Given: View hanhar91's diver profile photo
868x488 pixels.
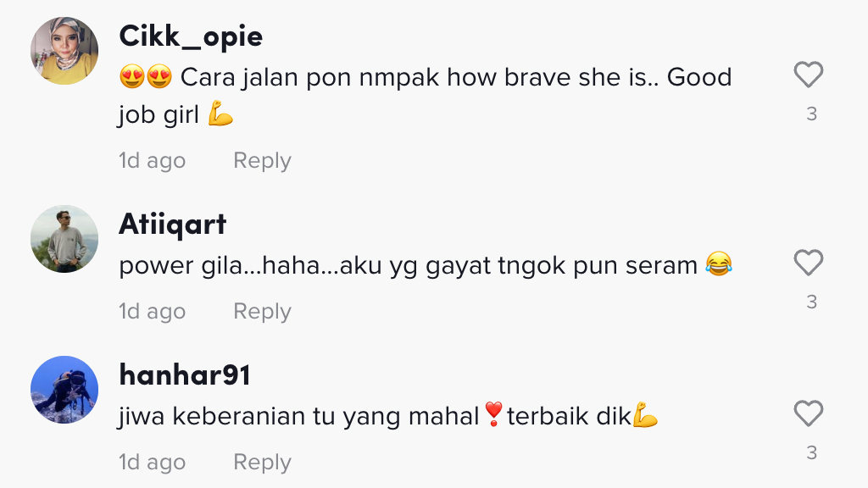Looking at the screenshot, I should tap(64, 390).
